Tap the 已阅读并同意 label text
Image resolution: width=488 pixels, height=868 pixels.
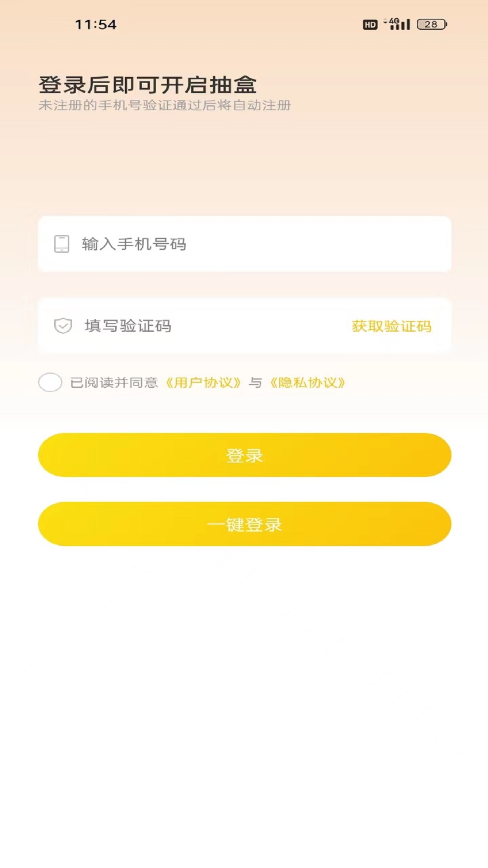click(x=114, y=383)
